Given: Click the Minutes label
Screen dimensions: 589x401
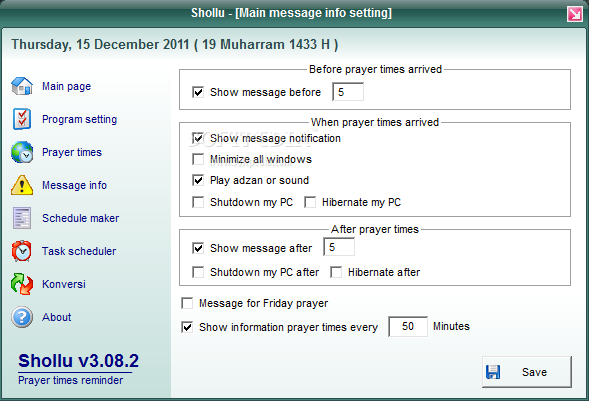Looking at the screenshot, I should tap(451, 326).
